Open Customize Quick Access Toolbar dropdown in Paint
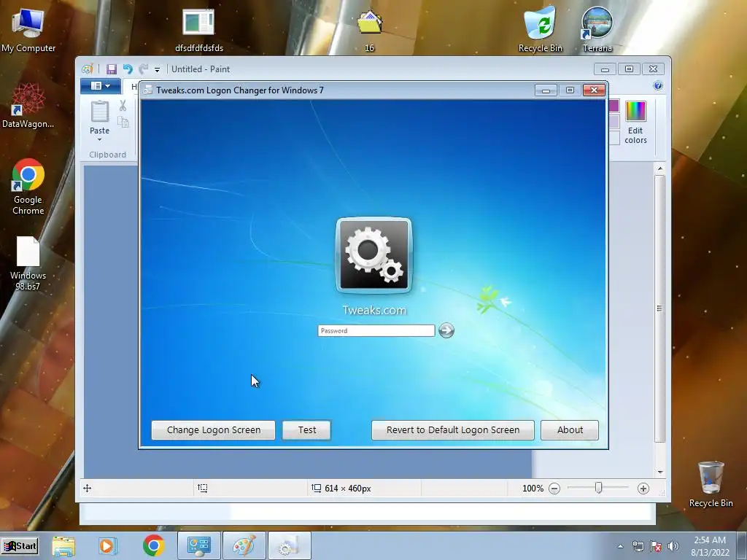The width and height of the screenshot is (747, 560). [157, 69]
